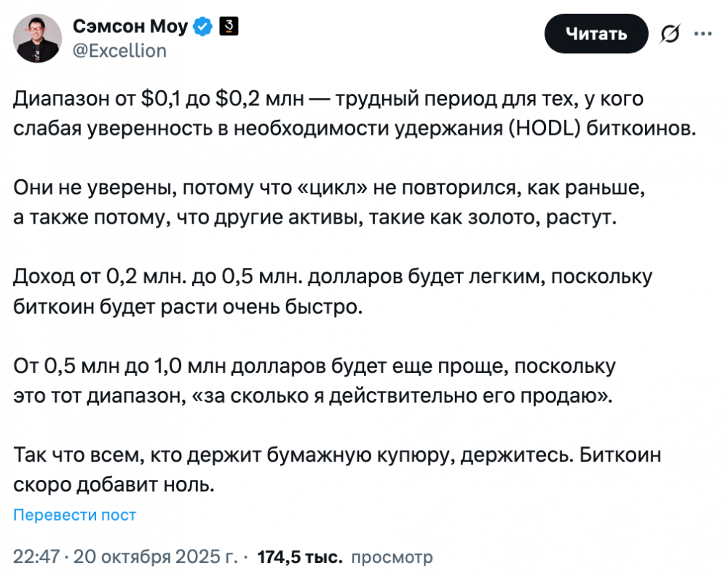Click the просмотр views label
This screenshot has height=576, width=728.
392,557
